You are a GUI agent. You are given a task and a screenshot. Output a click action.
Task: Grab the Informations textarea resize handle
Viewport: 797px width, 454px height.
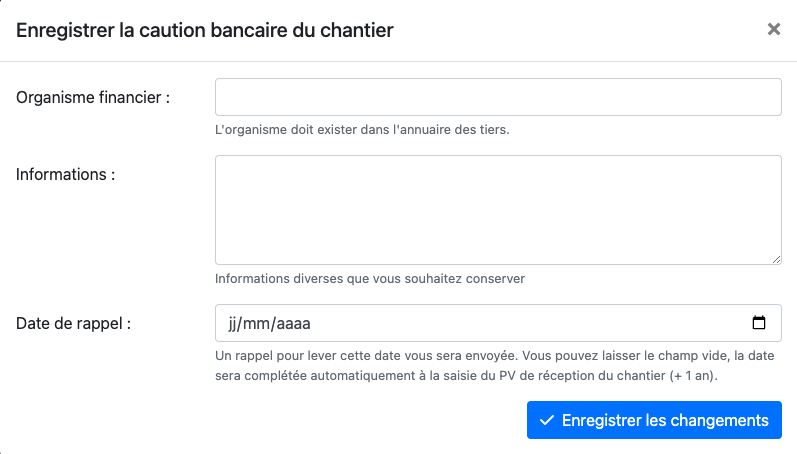[776, 259]
